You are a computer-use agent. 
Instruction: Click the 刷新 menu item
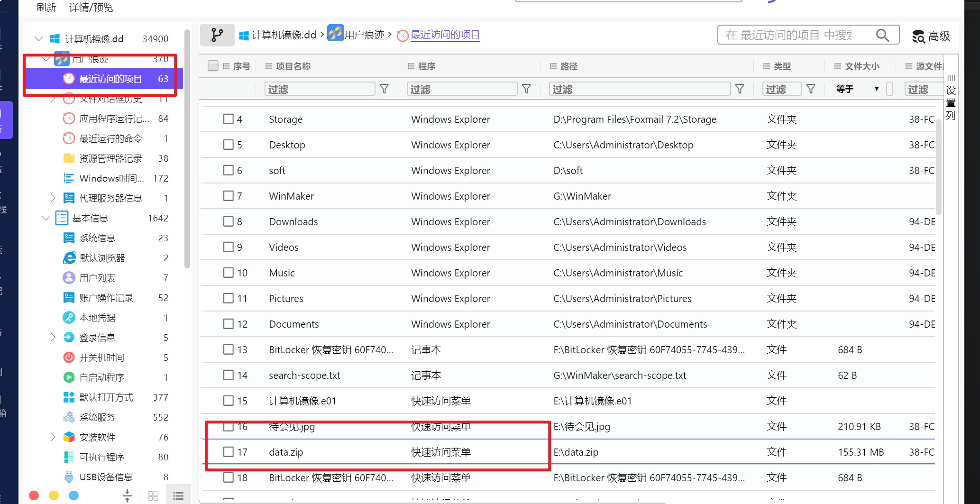click(46, 8)
